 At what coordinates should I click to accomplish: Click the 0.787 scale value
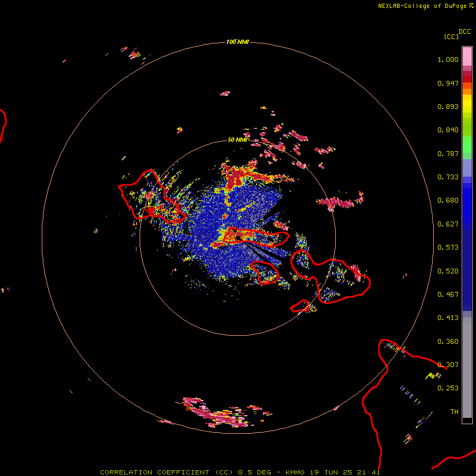click(448, 153)
